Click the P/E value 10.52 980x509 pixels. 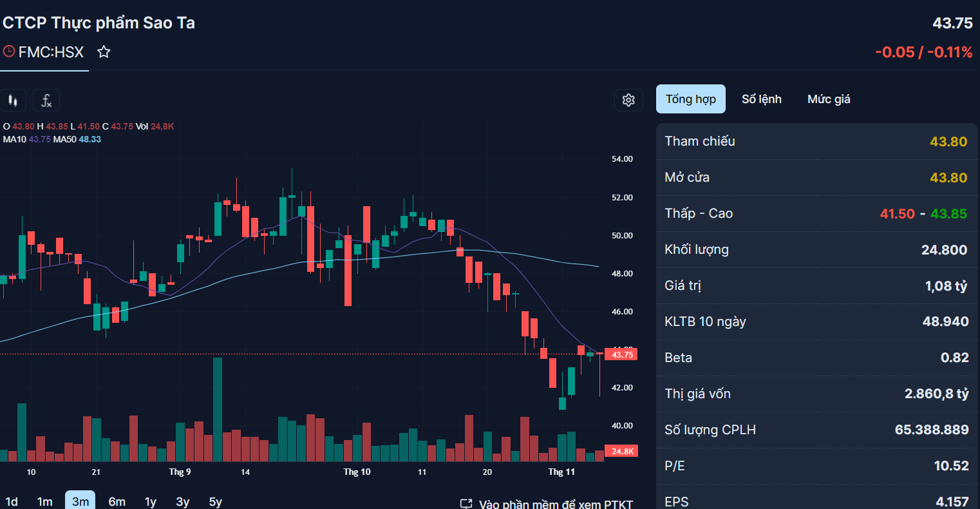coord(952,466)
